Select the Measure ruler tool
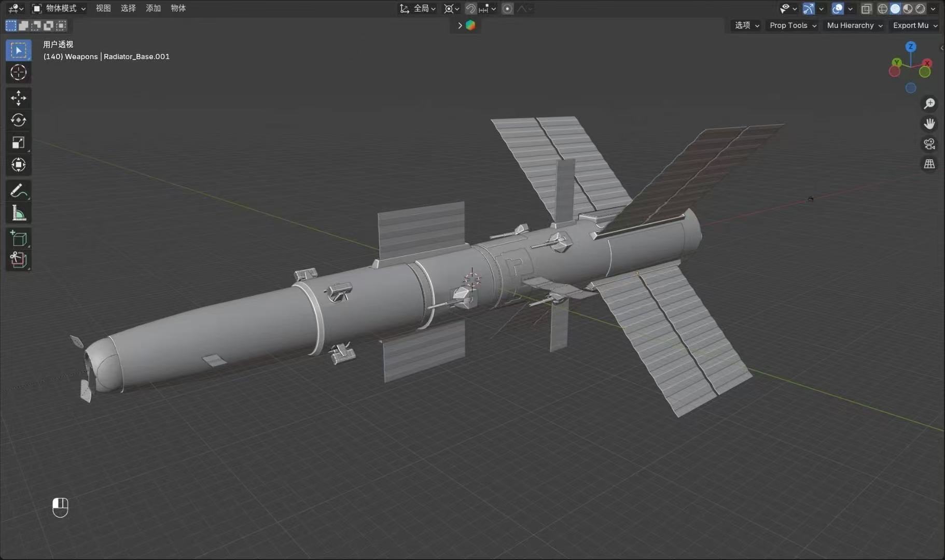The image size is (945, 560). coord(18,213)
